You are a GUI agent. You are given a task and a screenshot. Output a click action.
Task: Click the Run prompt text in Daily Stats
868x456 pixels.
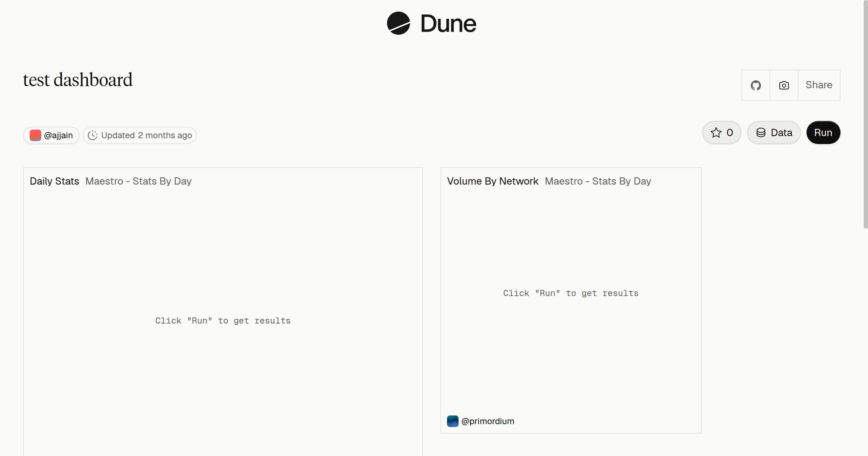coord(223,321)
